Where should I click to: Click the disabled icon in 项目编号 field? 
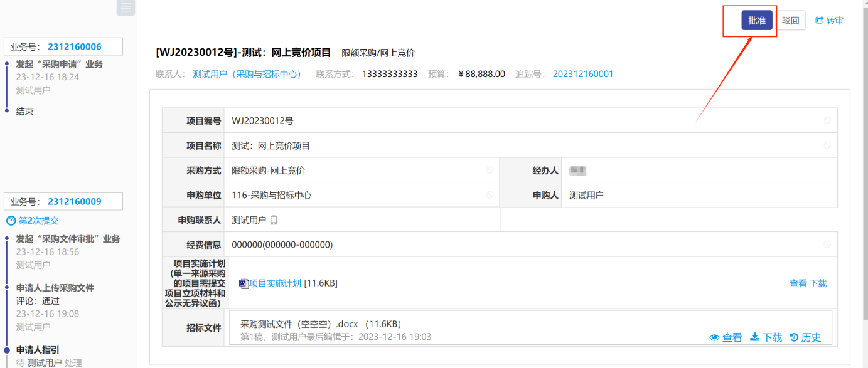tap(827, 120)
